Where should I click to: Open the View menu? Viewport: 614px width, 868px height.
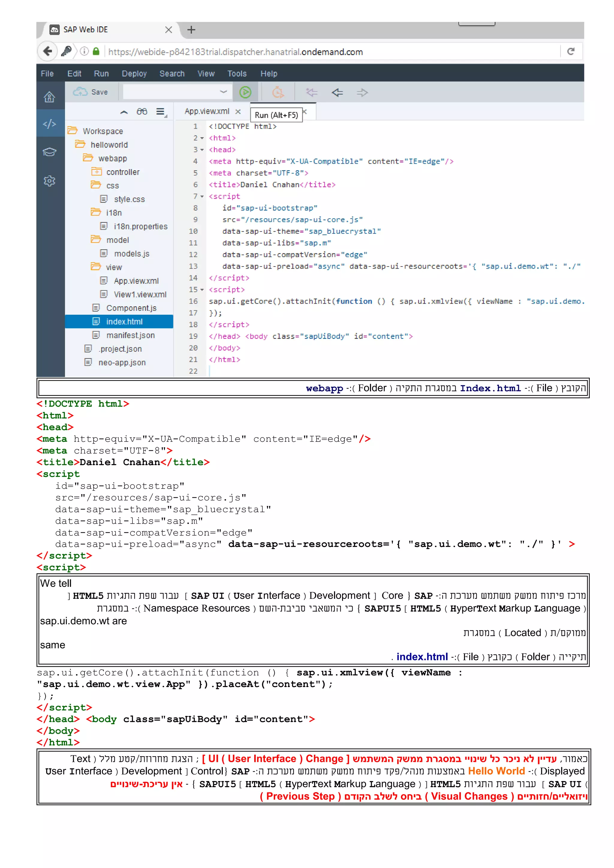coord(206,73)
